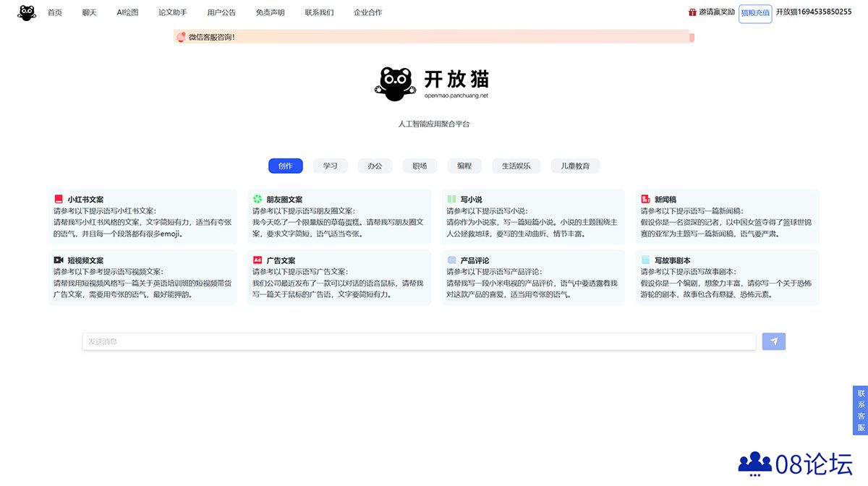Open the 朋友圈文案 card title
Viewport: 868px width, 486px height.
[x=284, y=200]
